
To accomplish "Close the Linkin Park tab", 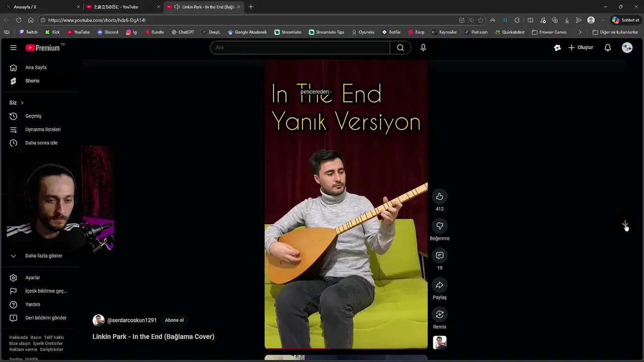I will [238, 7].
